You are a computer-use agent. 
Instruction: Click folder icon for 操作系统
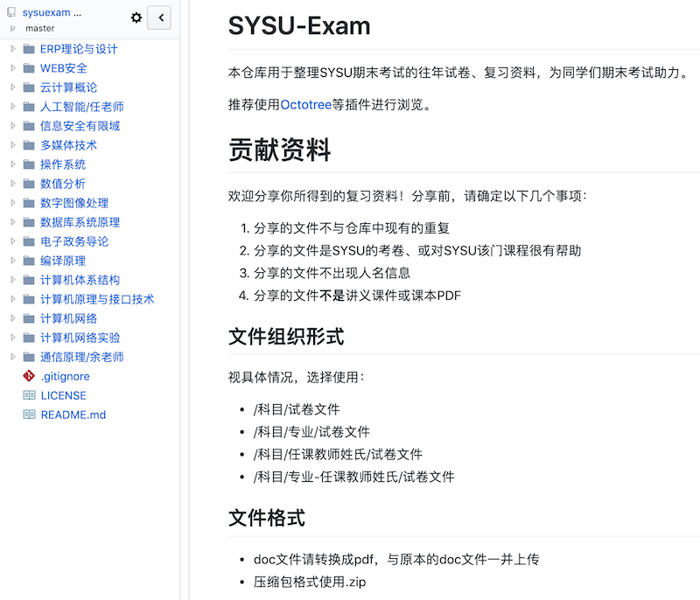(29, 164)
